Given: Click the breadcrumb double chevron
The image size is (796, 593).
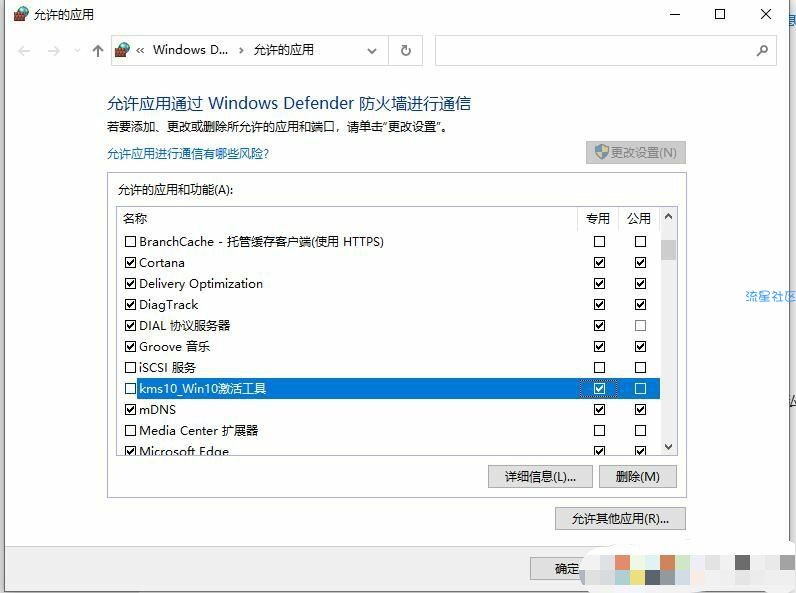Looking at the screenshot, I should click(140, 50).
